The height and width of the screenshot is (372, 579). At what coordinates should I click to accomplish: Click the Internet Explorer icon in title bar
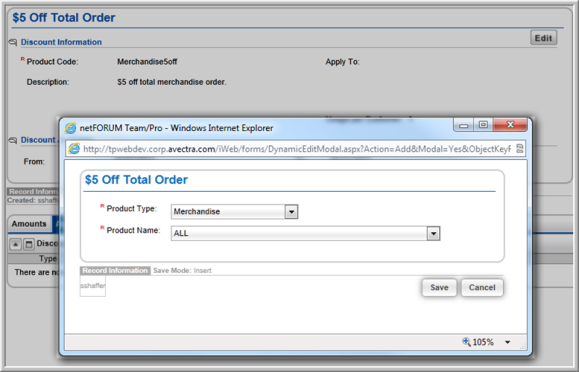point(71,128)
